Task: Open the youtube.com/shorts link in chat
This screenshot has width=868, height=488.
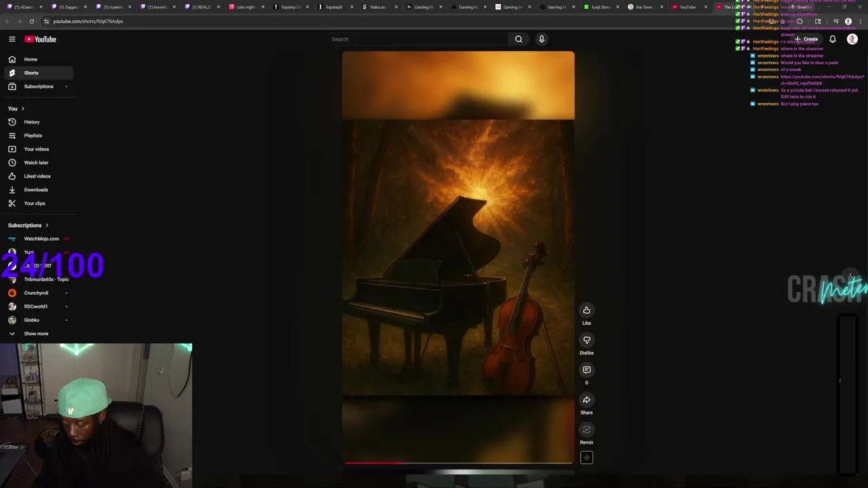Action: [822, 80]
